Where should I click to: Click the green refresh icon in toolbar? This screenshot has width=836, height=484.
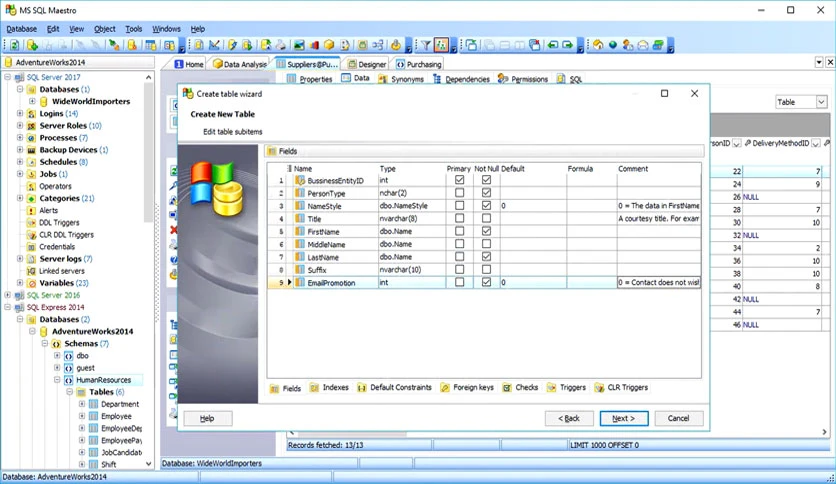(14, 45)
